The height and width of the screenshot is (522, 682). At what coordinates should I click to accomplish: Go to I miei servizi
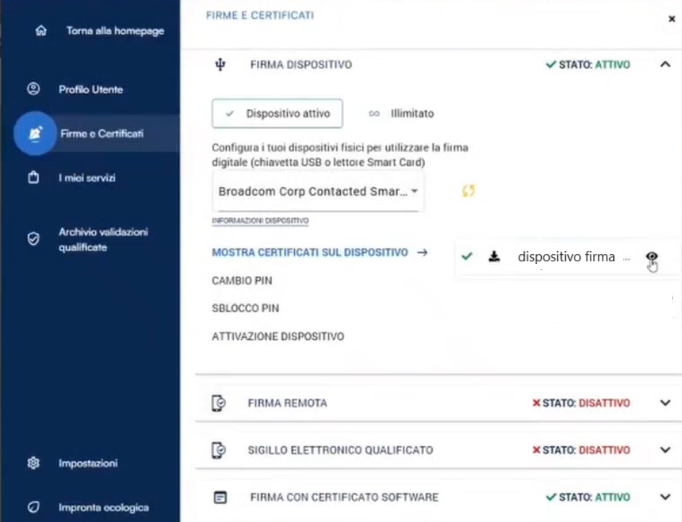pyautogui.click(x=87, y=178)
